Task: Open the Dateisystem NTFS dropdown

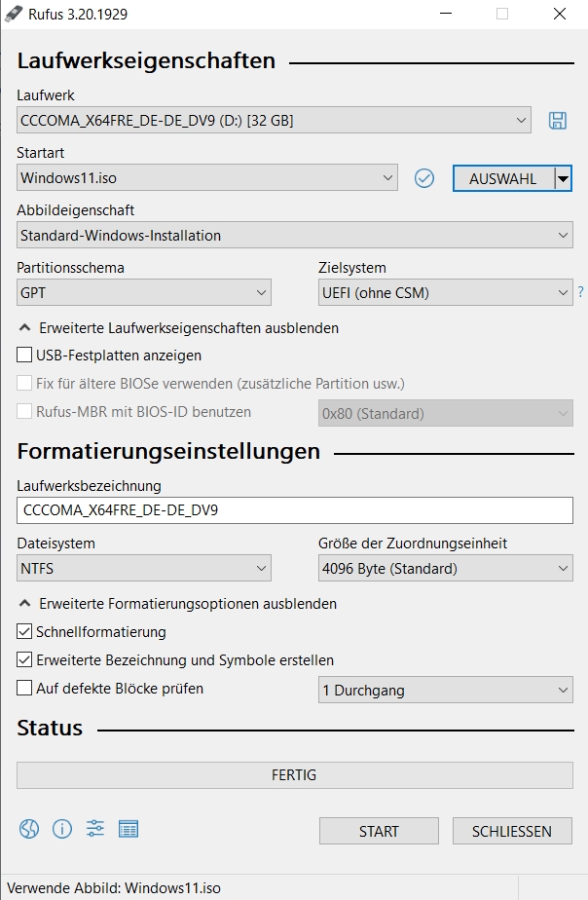Action: tap(144, 568)
